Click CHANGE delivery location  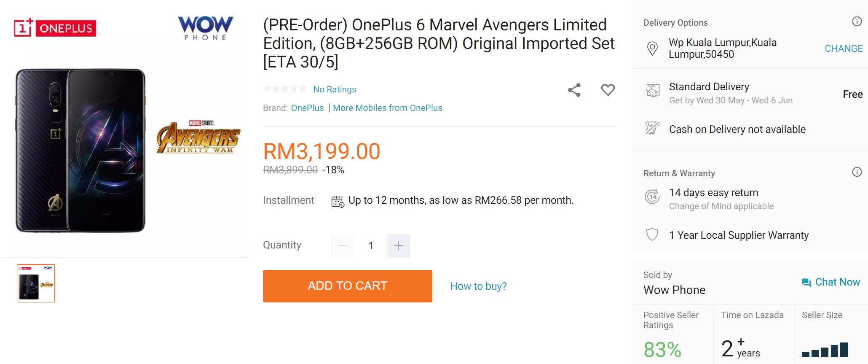click(x=844, y=49)
